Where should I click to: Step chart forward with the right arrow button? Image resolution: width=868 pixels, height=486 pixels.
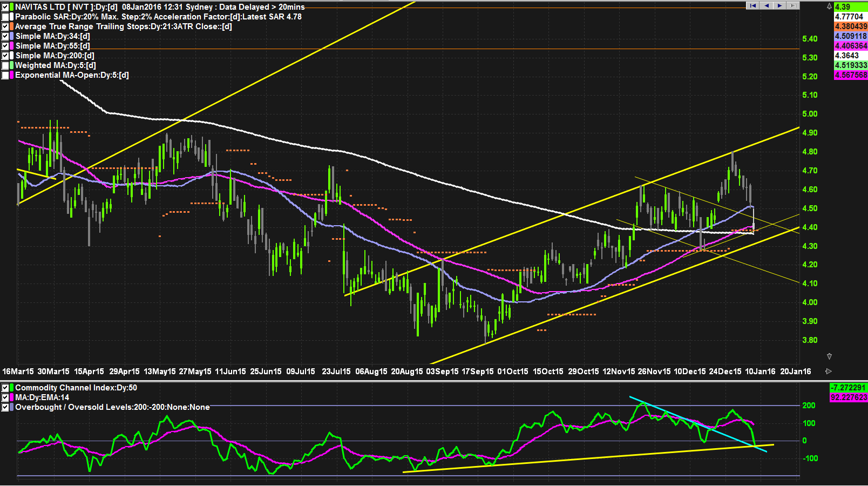click(779, 5)
